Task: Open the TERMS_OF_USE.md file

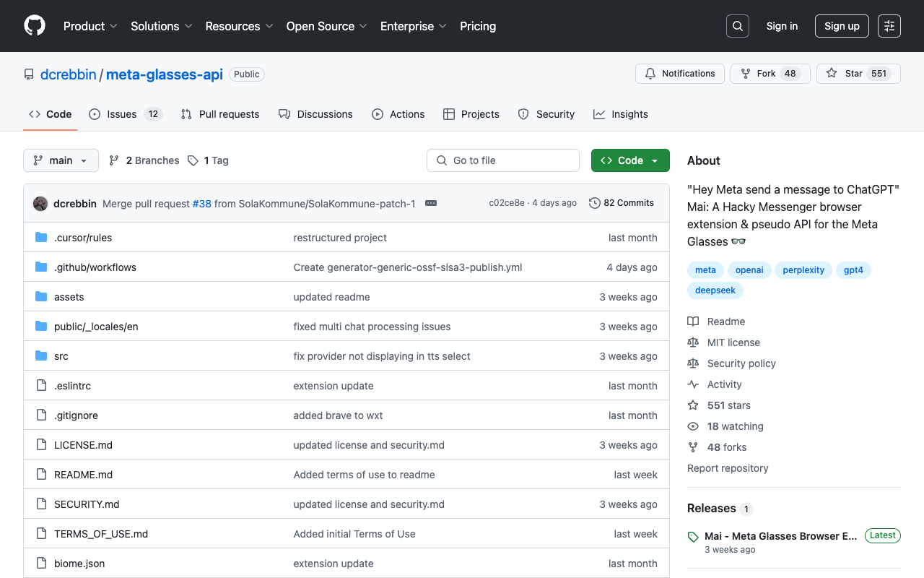Action: pyautogui.click(x=101, y=534)
